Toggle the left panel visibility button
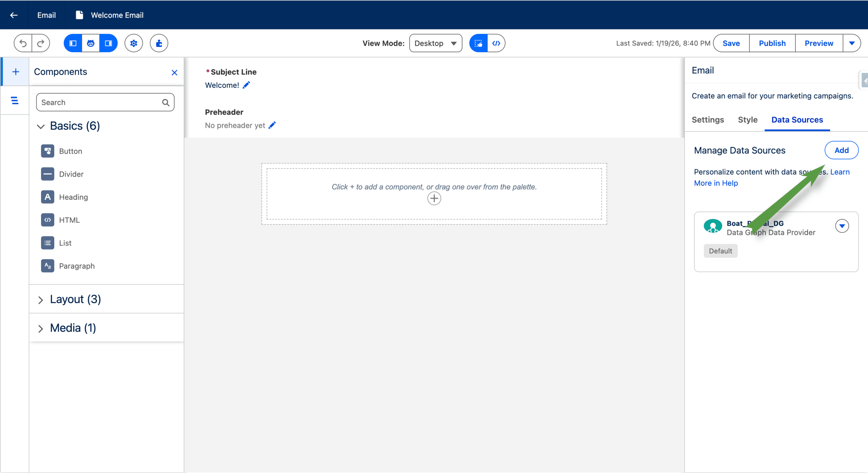 coord(73,43)
